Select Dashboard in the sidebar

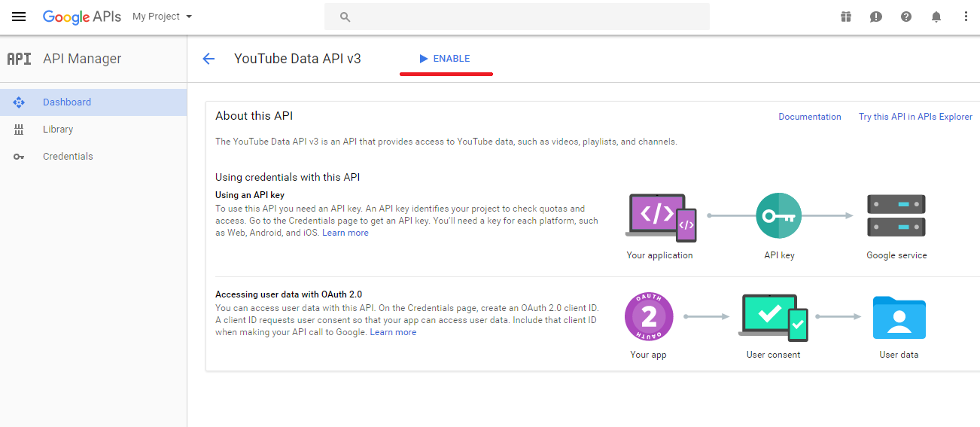click(x=93, y=102)
